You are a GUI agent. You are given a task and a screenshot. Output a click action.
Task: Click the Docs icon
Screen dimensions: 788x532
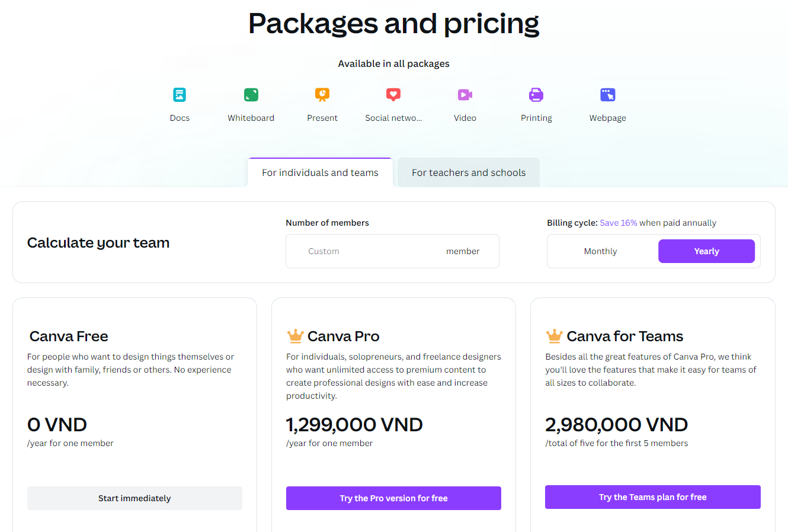click(x=180, y=95)
